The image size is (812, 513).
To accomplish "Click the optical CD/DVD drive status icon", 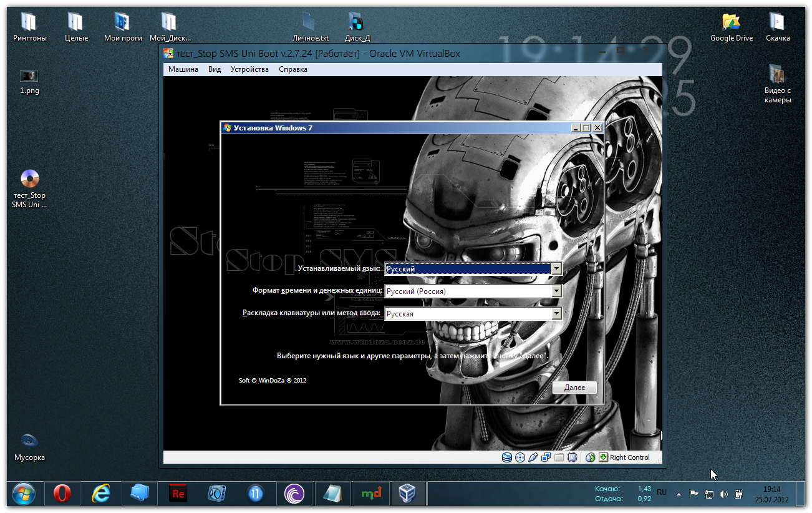I will (x=520, y=457).
